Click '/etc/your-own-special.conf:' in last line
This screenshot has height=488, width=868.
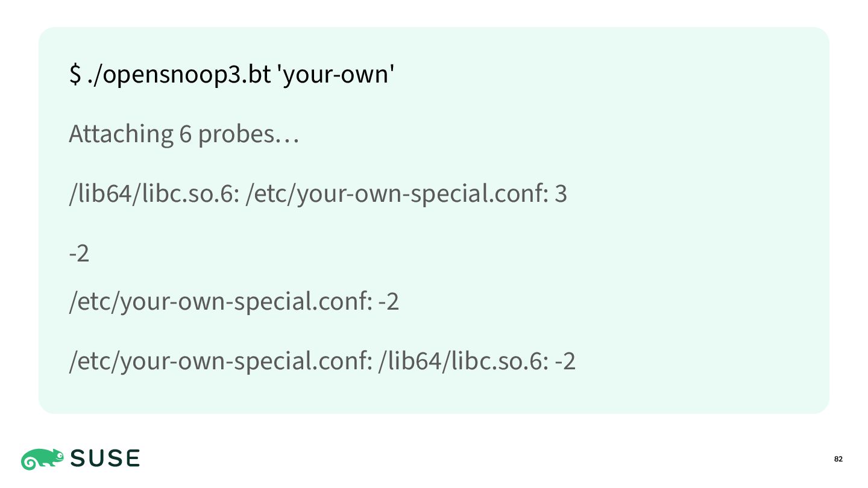[x=221, y=361]
